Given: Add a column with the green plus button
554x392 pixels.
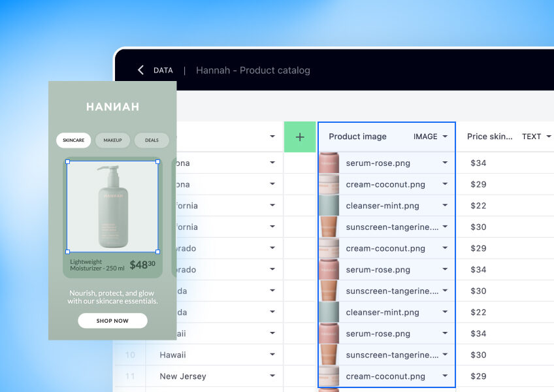Looking at the screenshot, I should pyautogui.click(x=300, y=137).
